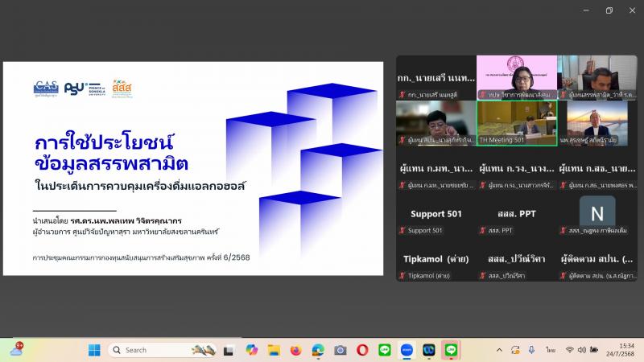
Task: Click muted mic icon on N avatar tile
Action: pos(563,230)
